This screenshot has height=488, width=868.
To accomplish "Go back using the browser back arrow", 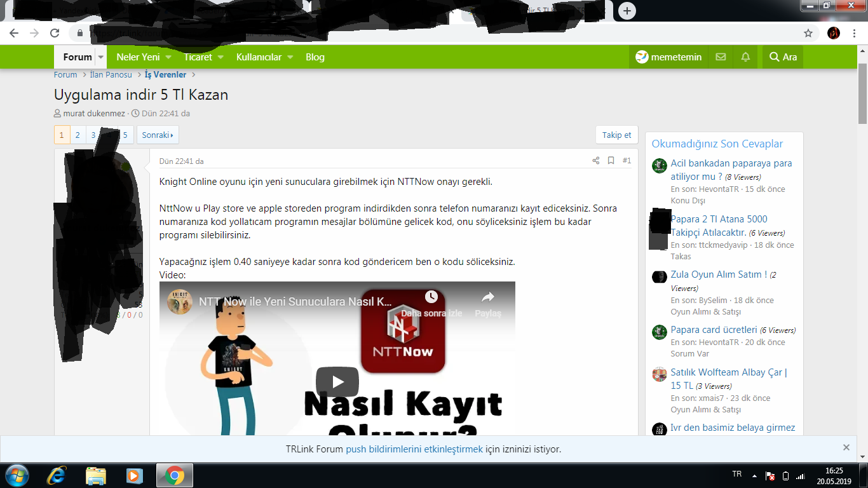I will [x=14, y=33].
